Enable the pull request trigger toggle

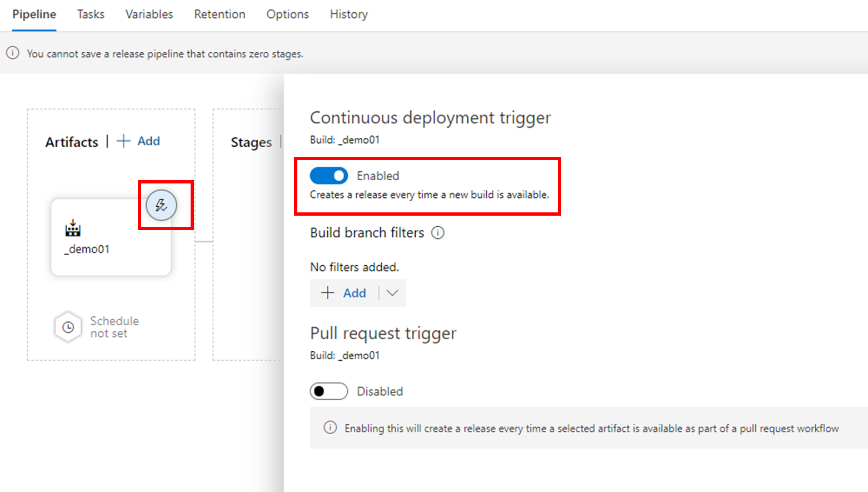(x=329, y=391)
